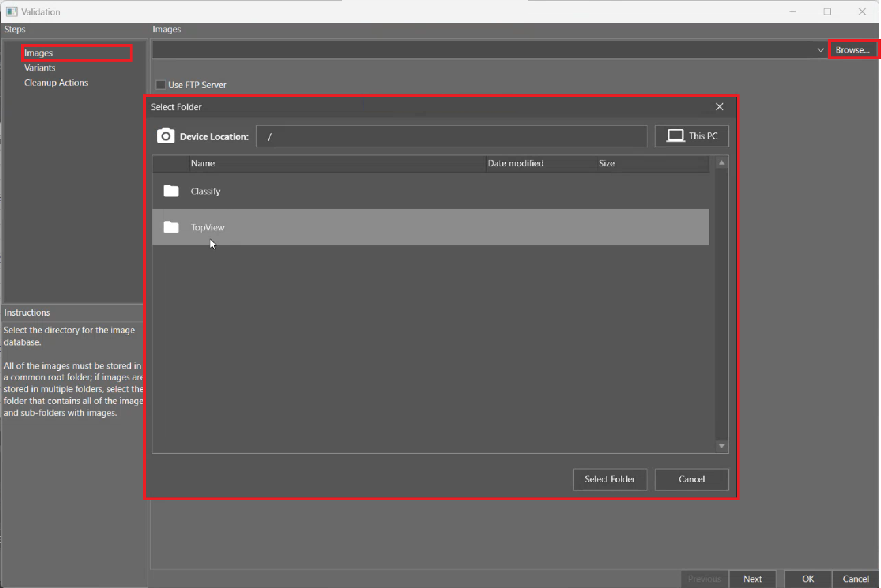The height and width of the screenshot is (588, 881).
Task: Close the Select Folder dialog with X
Action: coord(719,107)
